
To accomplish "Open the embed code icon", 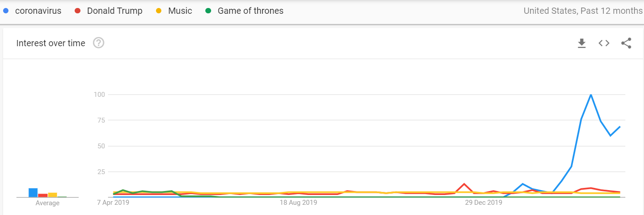I will coord(604,43).
